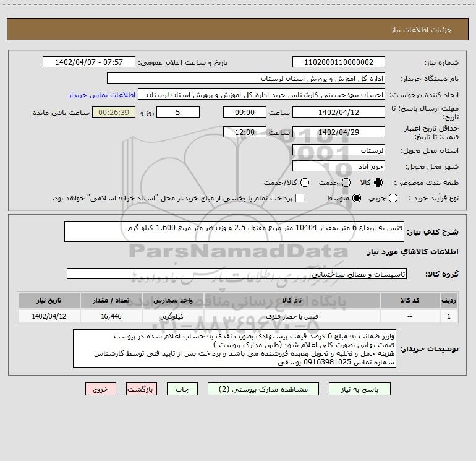476x461 pixels.
Task: Click the نام کالا column header
Action: 292,300
